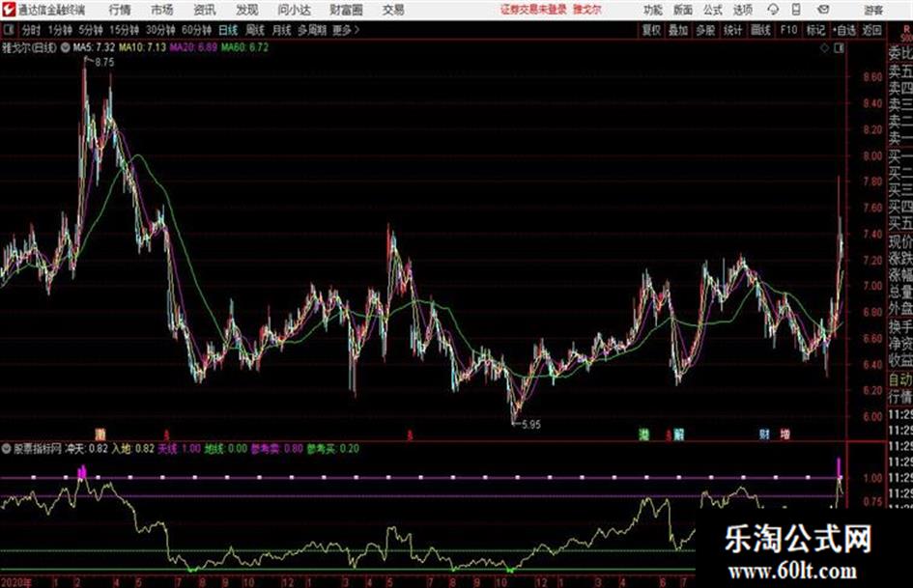This screenshot has height=588, width=913.
Task: Click the MA5: 7.32 label
Action: (94, 47)
